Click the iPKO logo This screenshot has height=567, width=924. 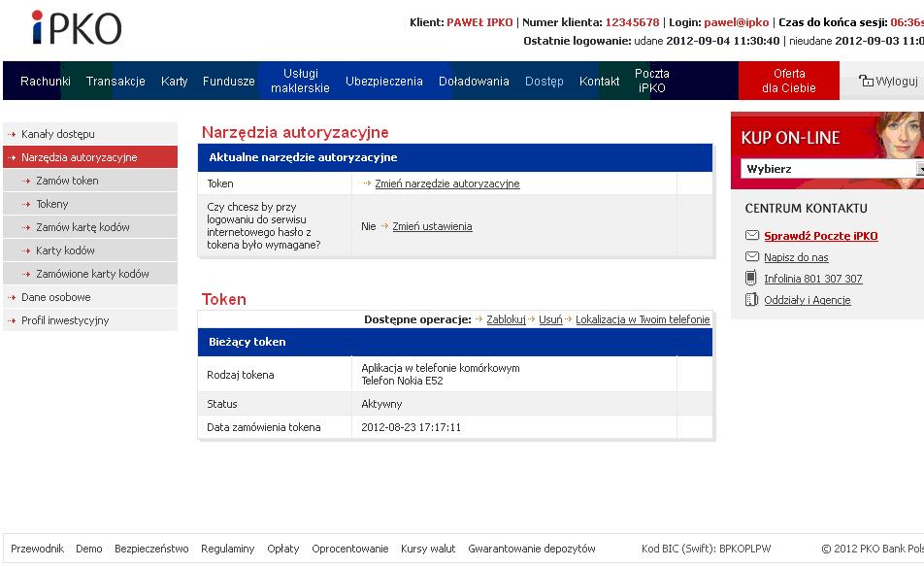77,28
